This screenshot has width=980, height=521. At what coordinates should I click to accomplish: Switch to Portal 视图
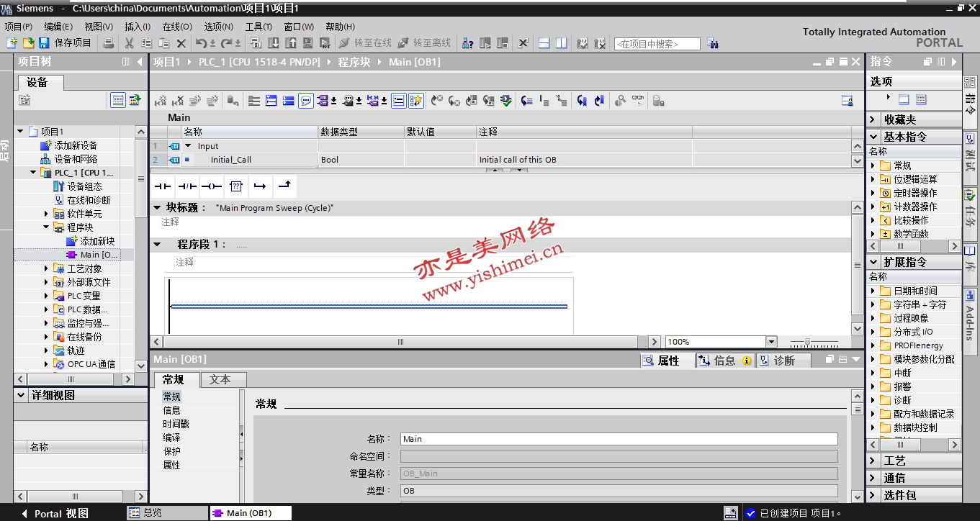point(55,514)
